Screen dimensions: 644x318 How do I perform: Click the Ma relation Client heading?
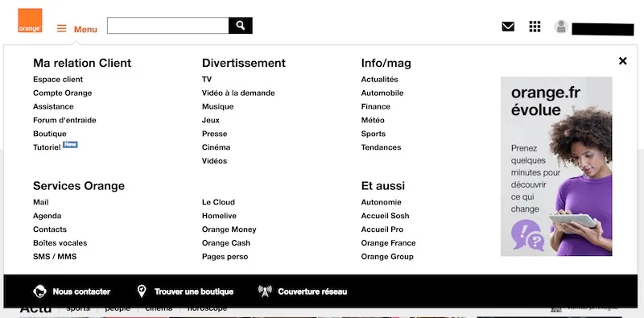82,63
